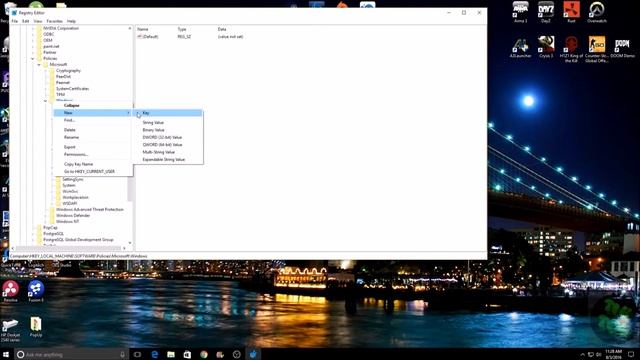The height and width of the screenshot is (360, 640).
Task: Open the Action Center notification icon
Action: click(x=631, y=354)
